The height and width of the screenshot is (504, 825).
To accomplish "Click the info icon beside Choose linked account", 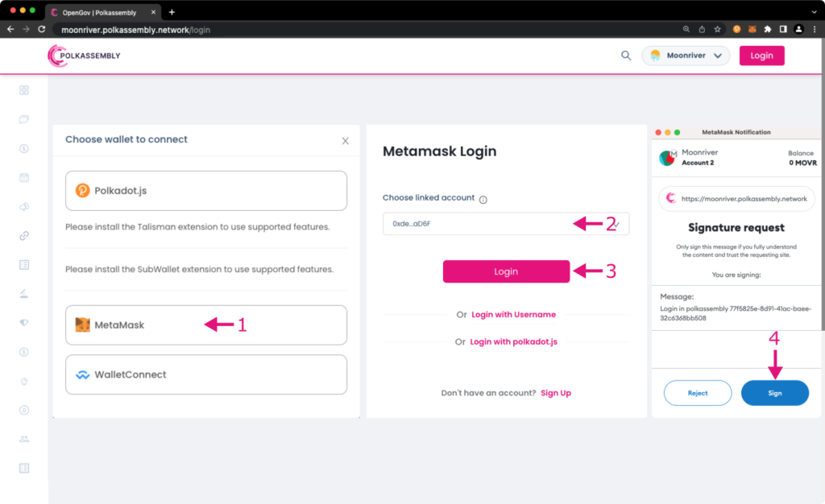I will tap(483, 200).
